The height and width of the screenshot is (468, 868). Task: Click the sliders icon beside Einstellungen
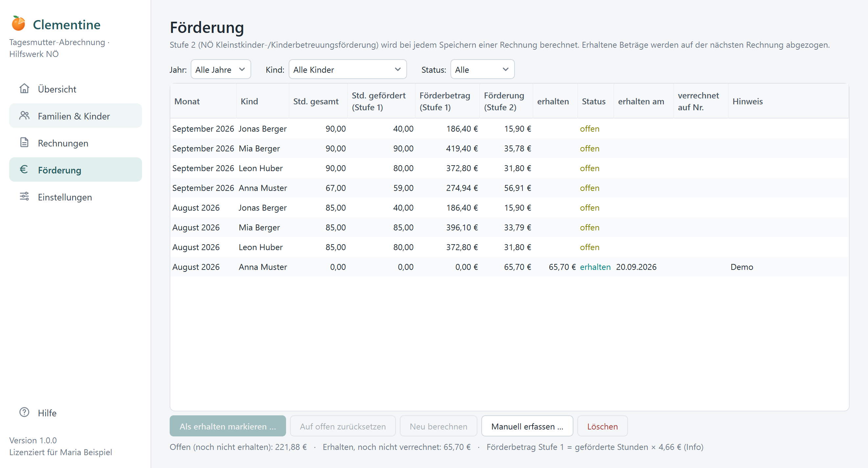[x=24, y=196]
